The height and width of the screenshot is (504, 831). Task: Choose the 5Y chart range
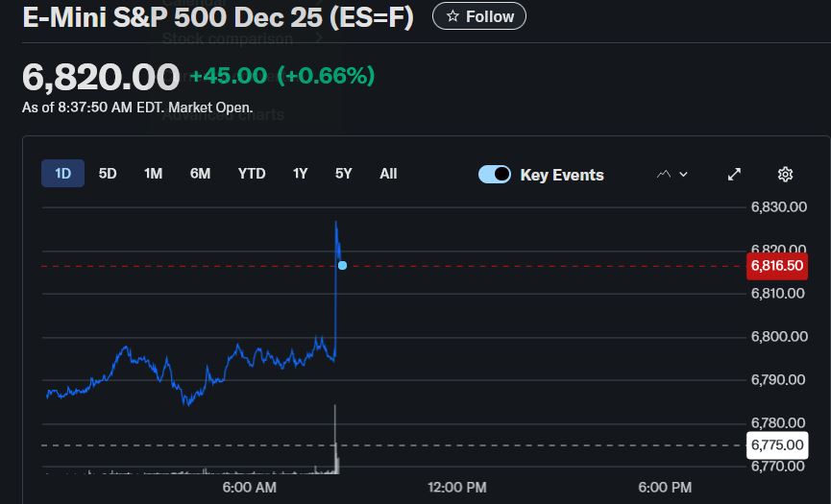click(343, 174)
